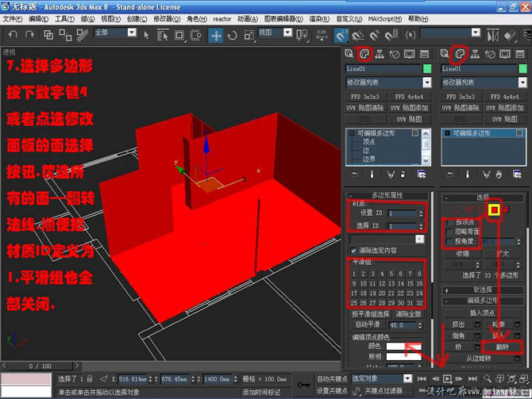Toggle 清除选定内容 checkbox

pos(353,251)
